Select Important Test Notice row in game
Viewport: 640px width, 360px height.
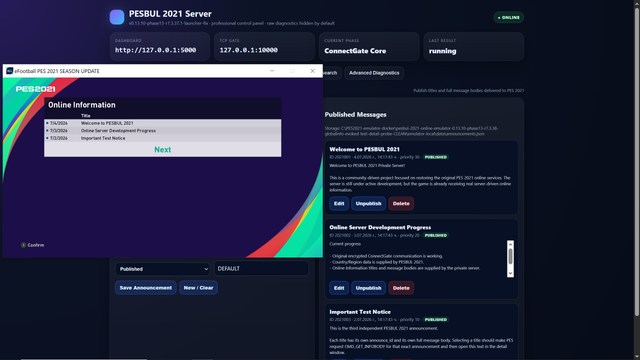[x=162, y=138]
